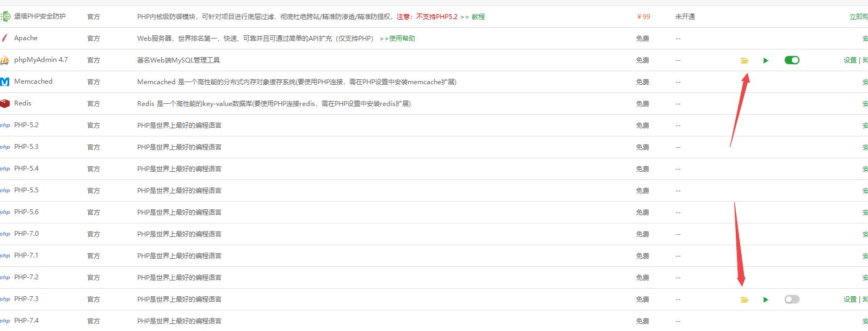Click the phpMyAdmin 4.7 software name

[41, 60]
